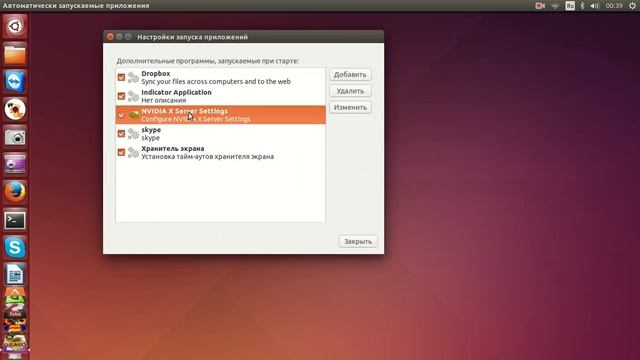
Task: Open the keyboard layout indicator
Action: pos(570,6)
